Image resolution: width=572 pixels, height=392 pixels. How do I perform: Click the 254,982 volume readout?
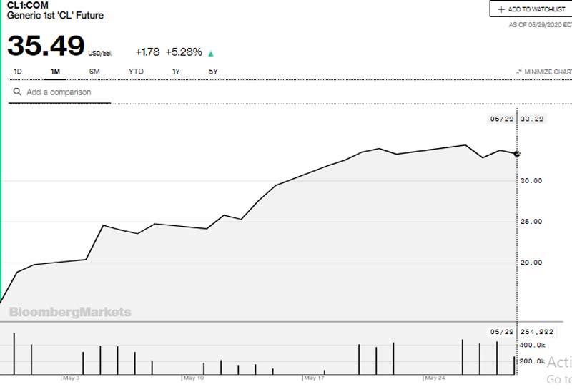[539, 332]
